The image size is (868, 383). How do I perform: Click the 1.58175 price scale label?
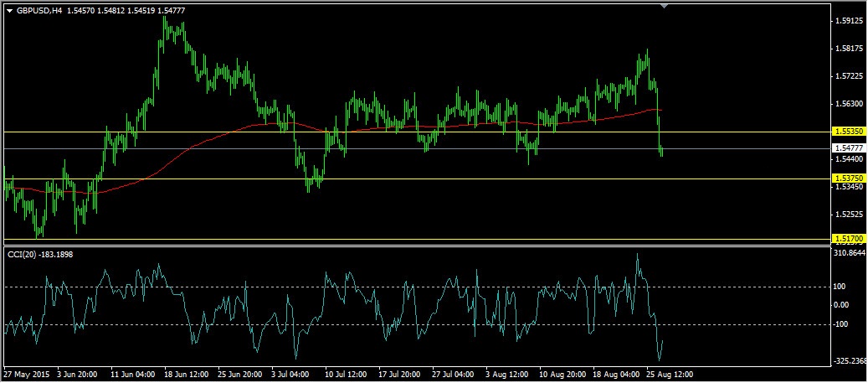click(x=850, y=49)
